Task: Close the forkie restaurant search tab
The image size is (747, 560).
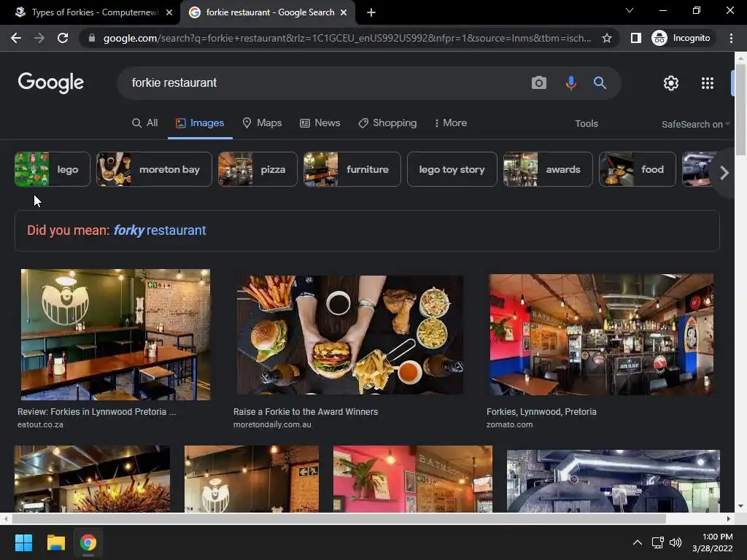Action: point(344,12)
